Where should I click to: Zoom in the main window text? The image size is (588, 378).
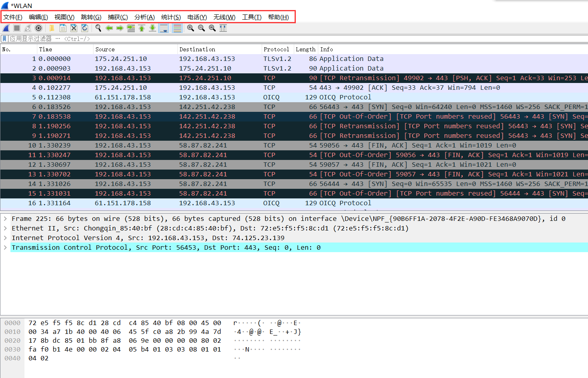click(191, 28)
